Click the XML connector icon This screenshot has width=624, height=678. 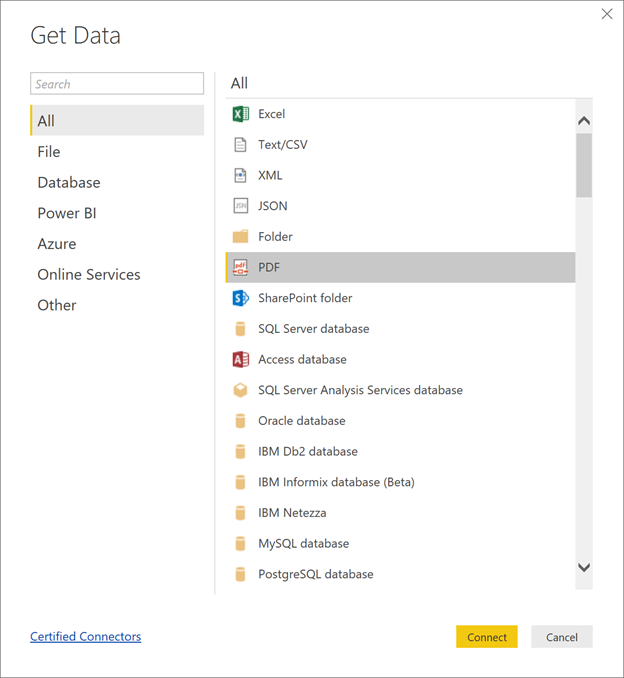240,175
